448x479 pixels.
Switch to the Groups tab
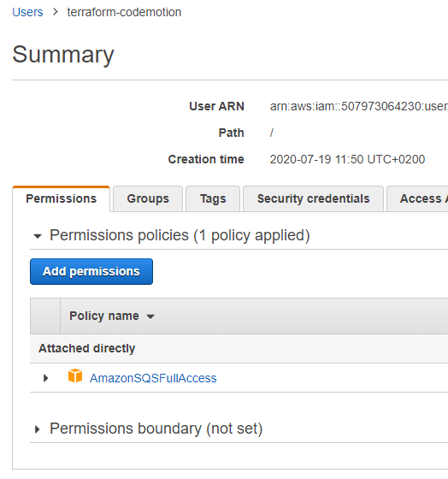coord(148,198)
